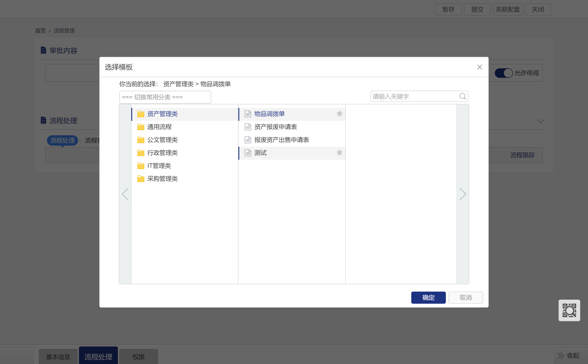Toggle the 允许传阅 switch
588x364 pixels.
[503, 73]
